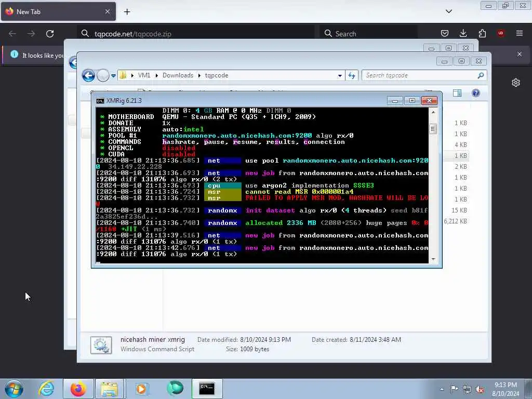Image resolution: width=532 pixels, height=399 pixels.
Task: Click the nicehash miner xmrig details icon
Action: (101, 345)
